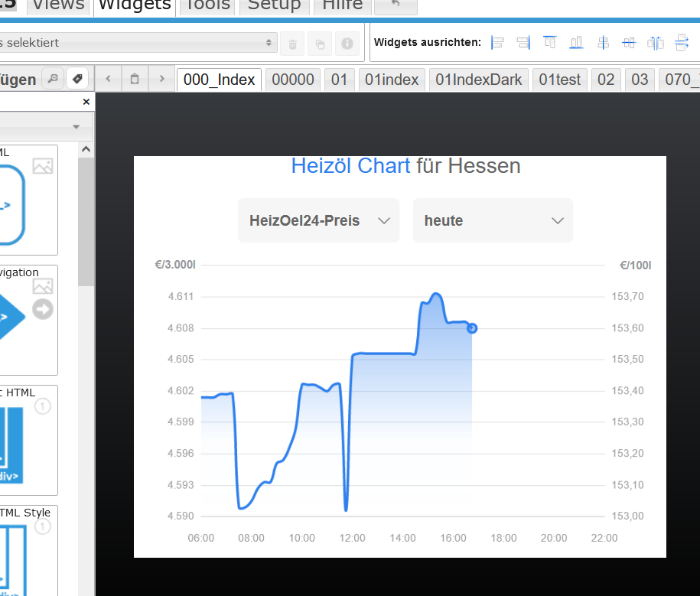Align selected widgets to the left edge

[x=497, y=43]
